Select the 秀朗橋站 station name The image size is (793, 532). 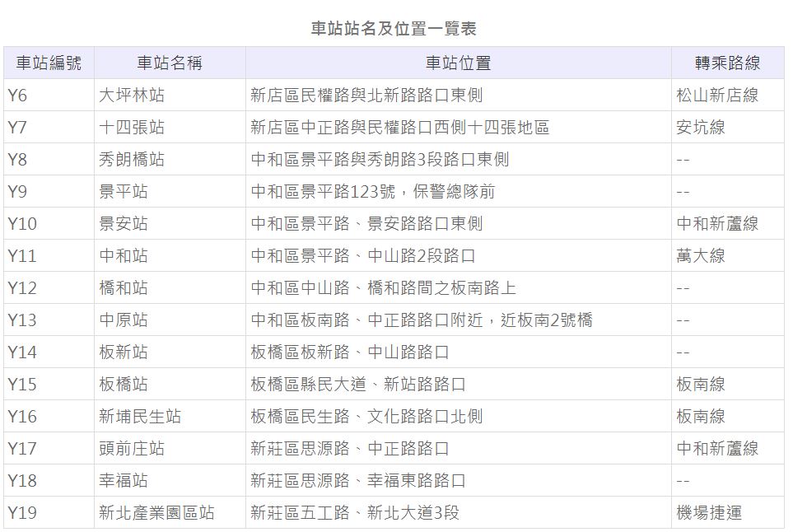132,159
